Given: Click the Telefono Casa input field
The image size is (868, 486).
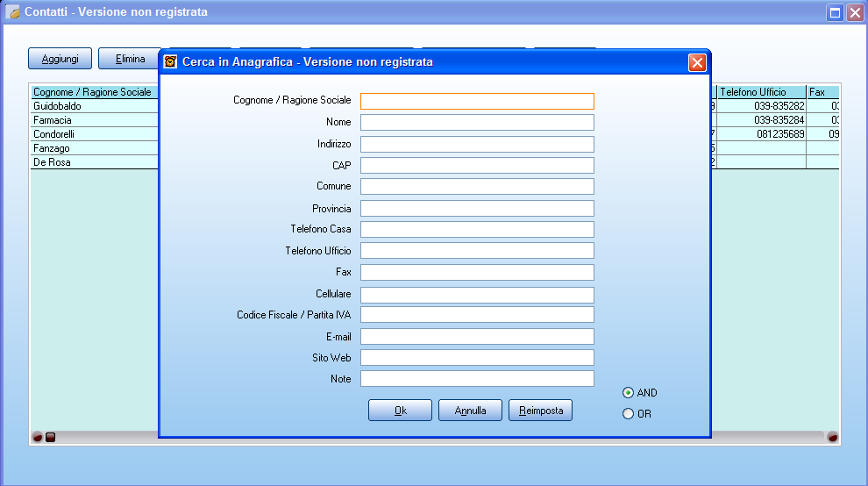Looking at the screenshot, I should click(x=477, y=230).
